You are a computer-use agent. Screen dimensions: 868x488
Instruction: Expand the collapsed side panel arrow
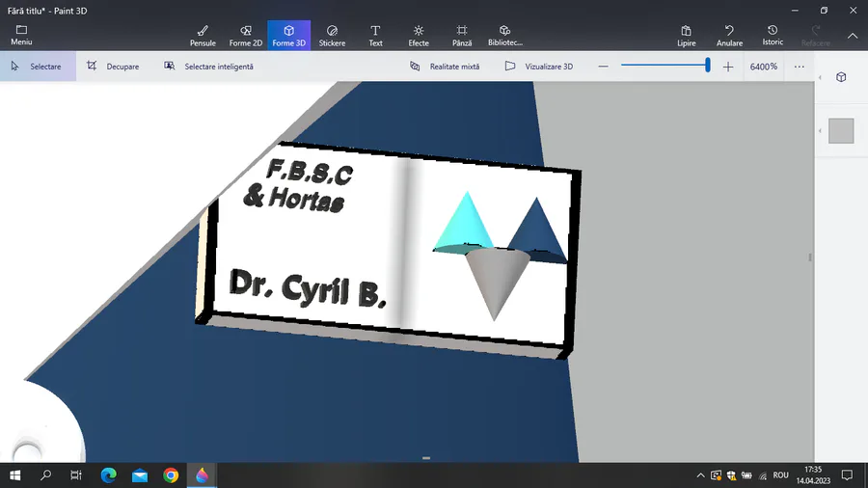pyautogui.click(x=820, y=77)
